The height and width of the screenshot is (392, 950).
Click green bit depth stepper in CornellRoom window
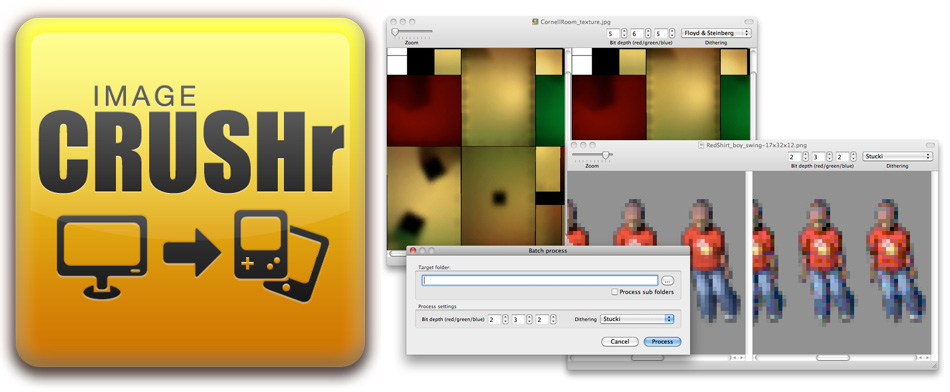(x=648, y=33)
